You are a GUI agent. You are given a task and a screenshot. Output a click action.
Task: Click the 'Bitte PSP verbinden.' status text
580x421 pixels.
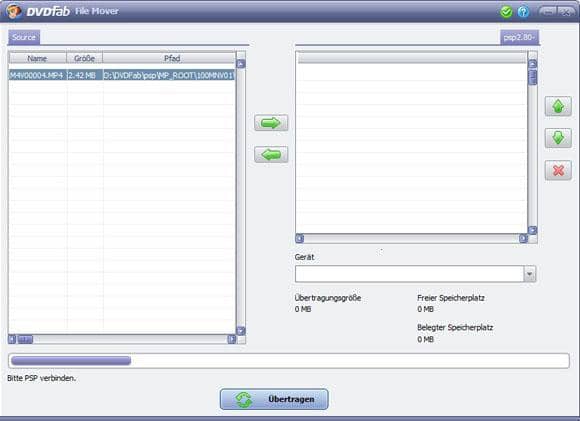pos(41,378)
